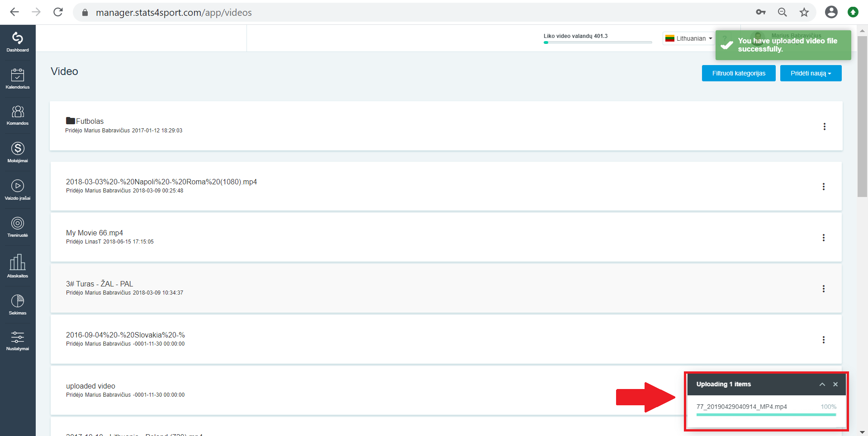Open options menu for My Movie 66.mp4

pos(824,238)
